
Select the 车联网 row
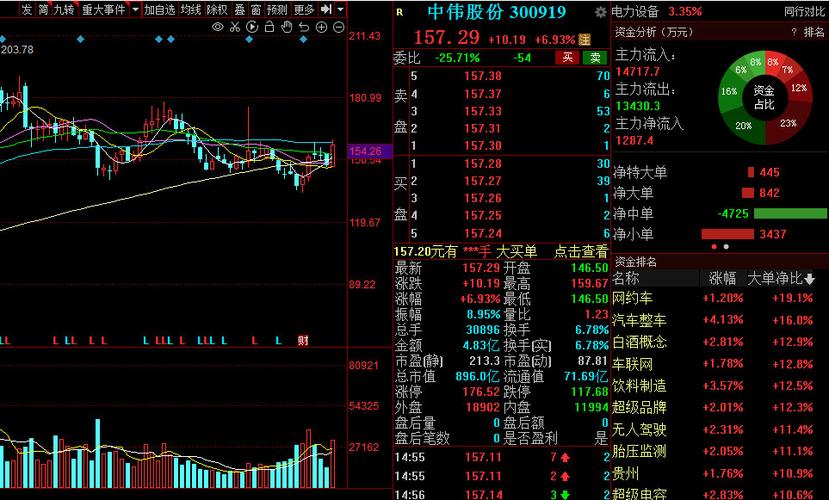[720, 364]
